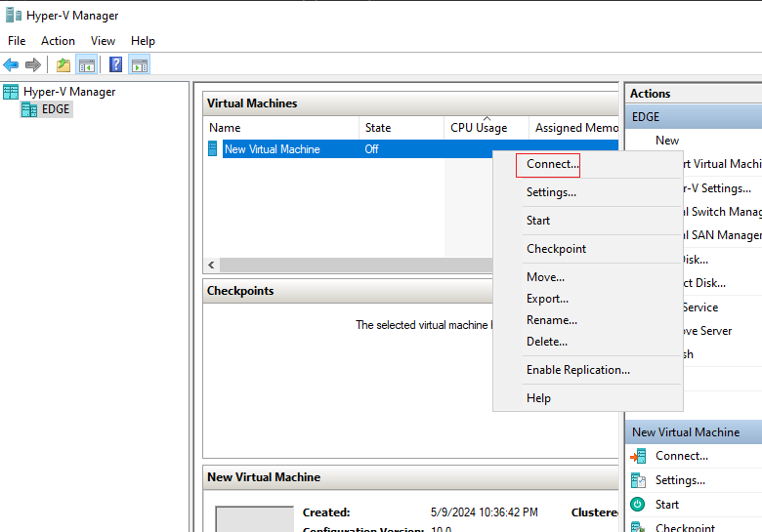Open the blue Help question mark icon
762x532 pixels.
click(x=115, y=64)
